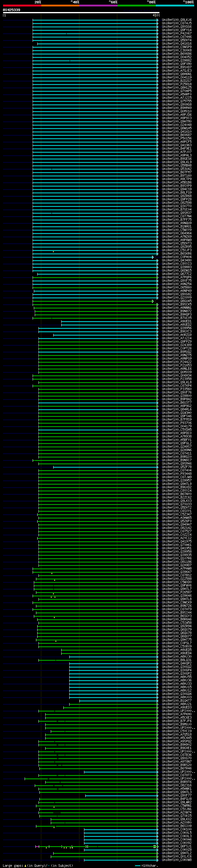Open the UniRef100_B9N872 hit

[x=177, y=311]
